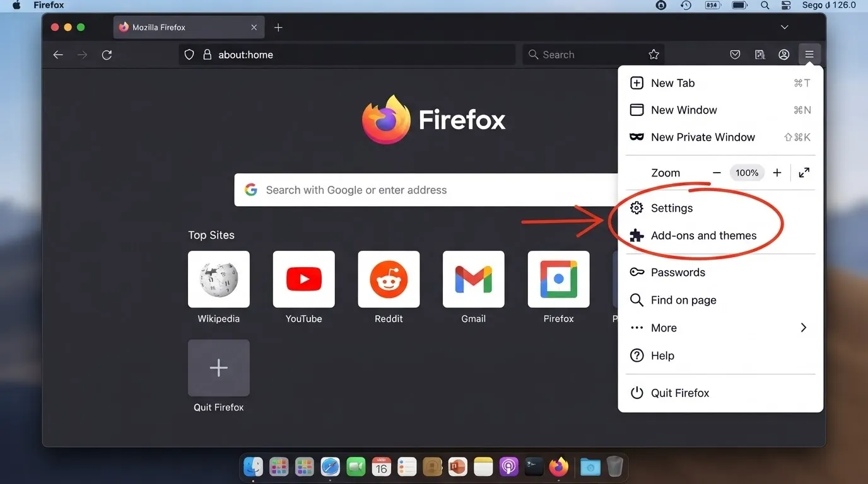
Task: Choose New Tab in the application menu
Action: coord(720,83)
